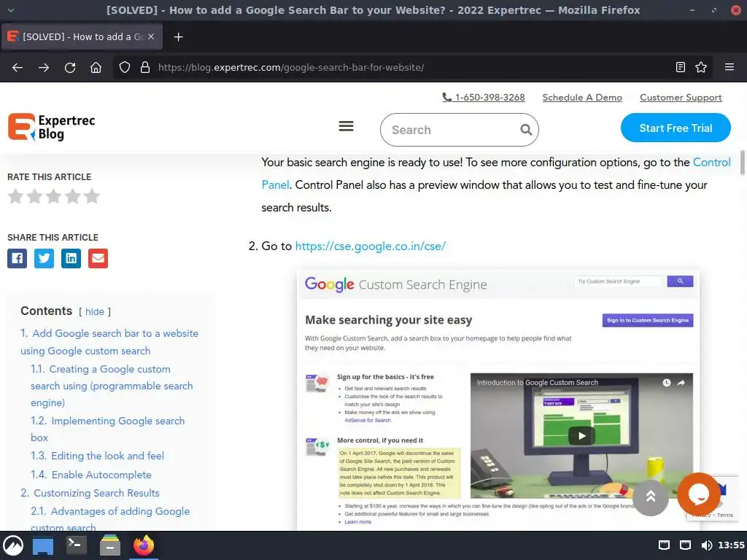This screenshot has width=747, height=560.
Task: Share article on Twitter
Action: (x=44, y=258)
